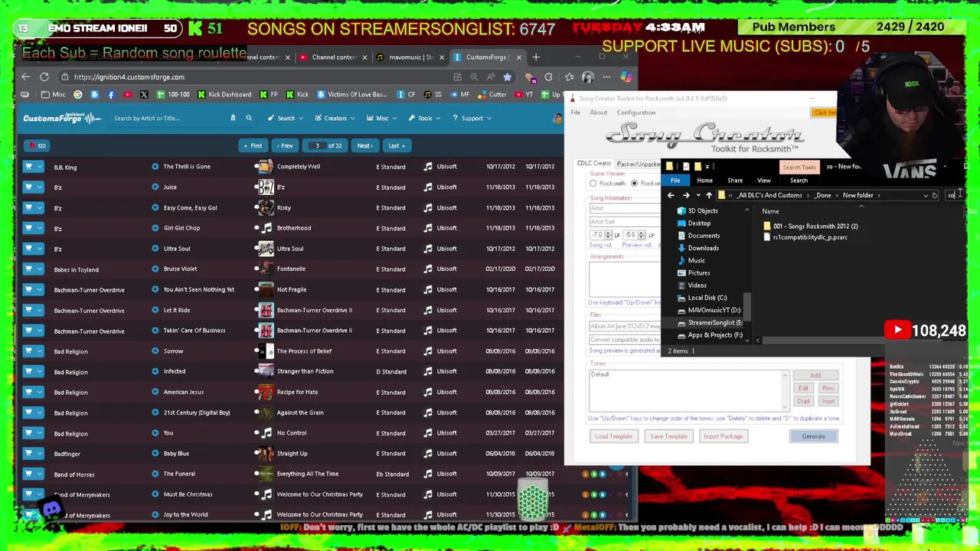The height and width of the screenshot is (551, 980).
Task: Go to Prev page of results
Action: pos(283,145)
